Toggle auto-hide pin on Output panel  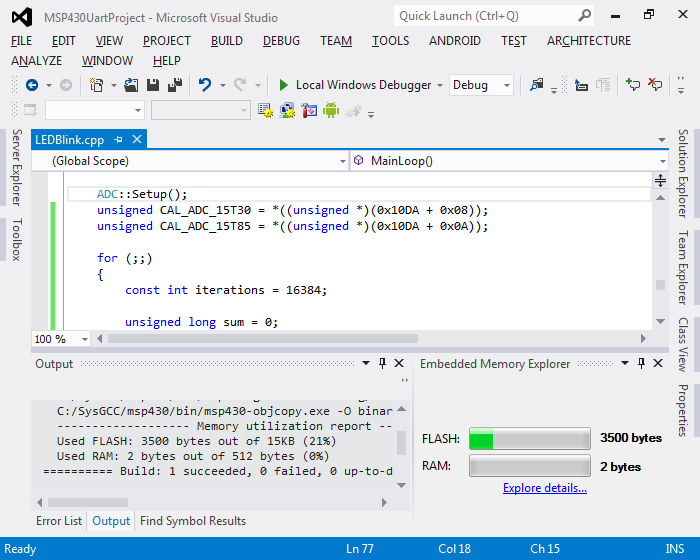[x=382, y=363]
